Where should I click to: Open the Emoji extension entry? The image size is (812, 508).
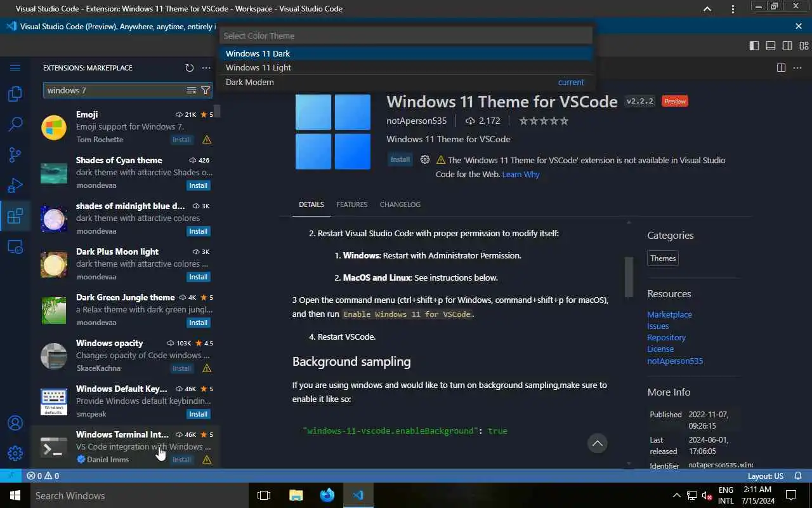[126, 127]
